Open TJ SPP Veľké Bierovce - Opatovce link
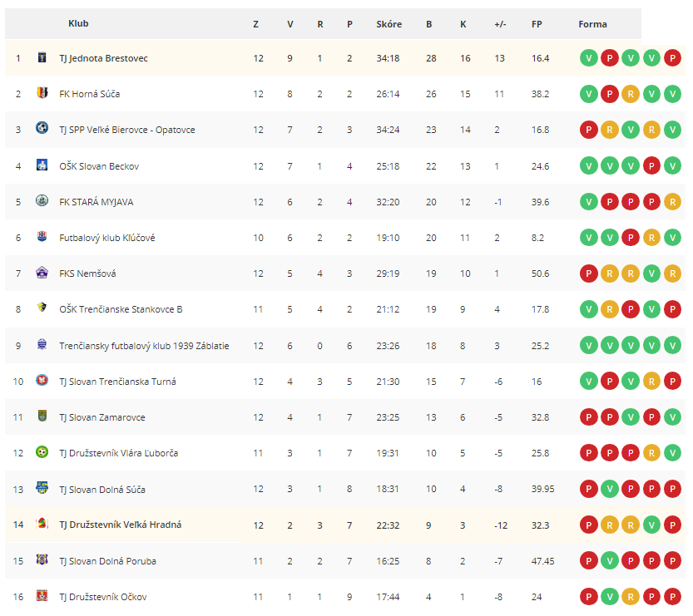This screenshot has width=693, height=616. tap(127, 130)
